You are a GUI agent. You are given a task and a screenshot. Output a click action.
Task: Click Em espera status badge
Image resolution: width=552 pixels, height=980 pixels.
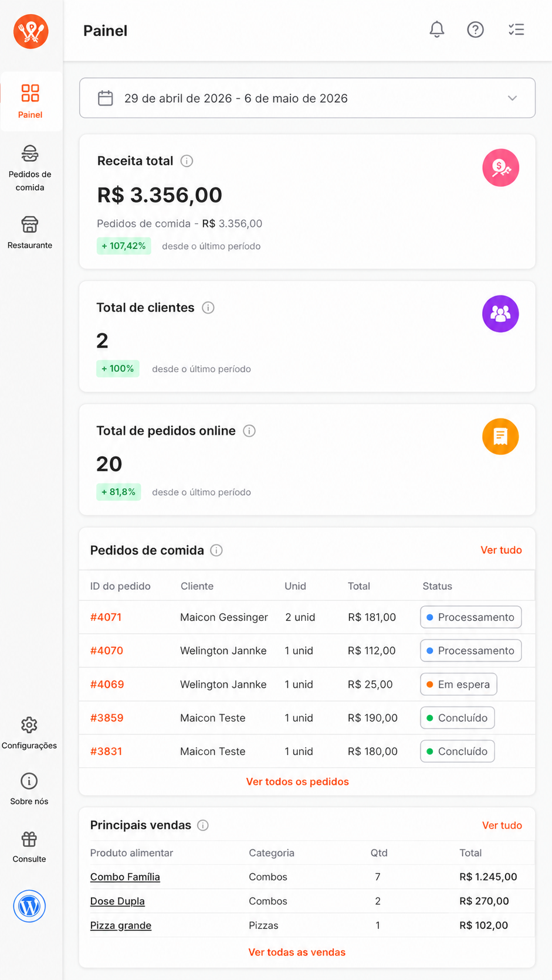(x=458, y=684)
